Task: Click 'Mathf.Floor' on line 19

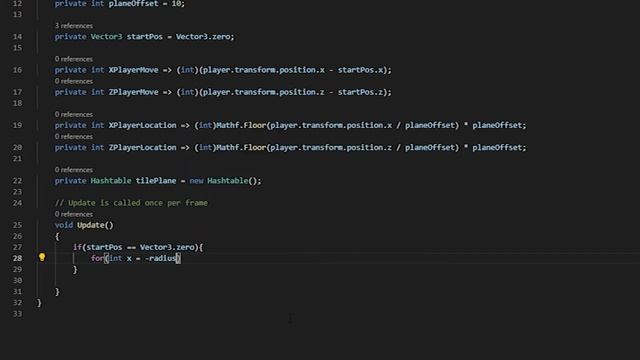Action: [241, 125]
